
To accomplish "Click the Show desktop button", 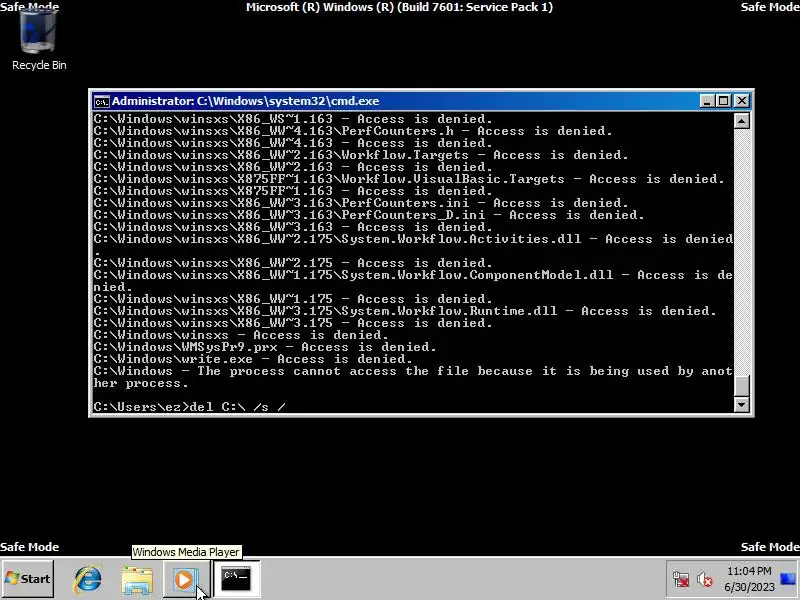I will (x=788, y=579).
